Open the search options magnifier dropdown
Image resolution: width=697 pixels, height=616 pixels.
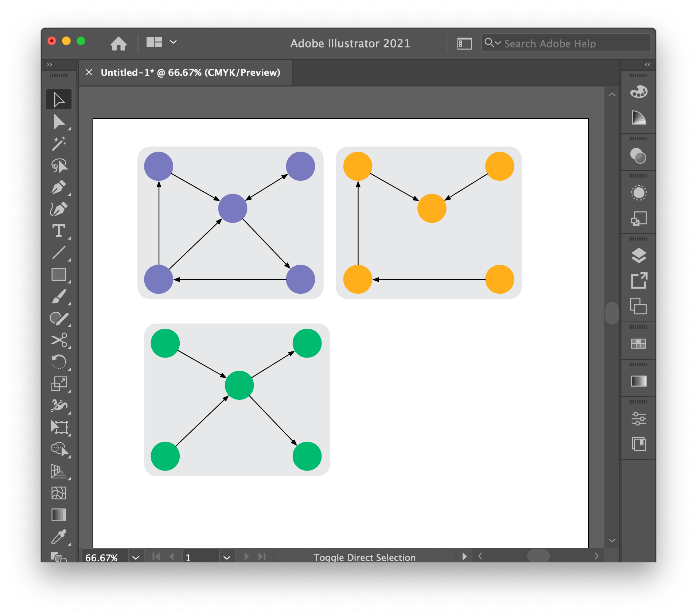tap(493, 43)
